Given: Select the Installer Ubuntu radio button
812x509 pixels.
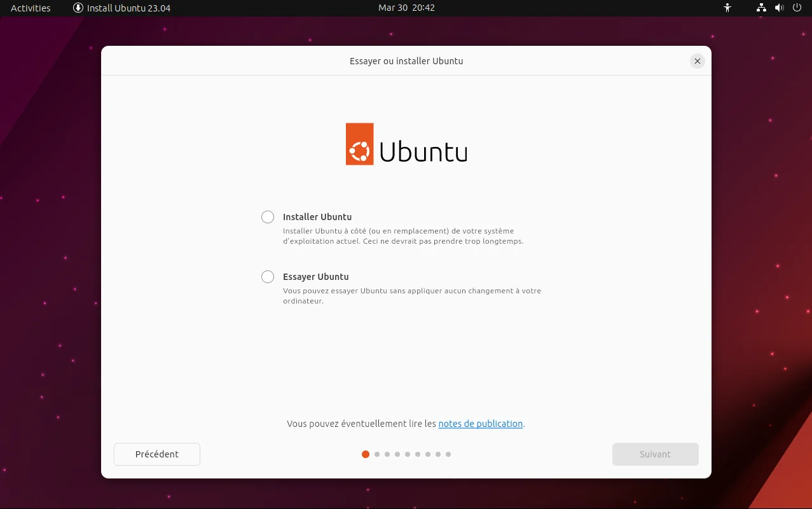Looking at the screenshot, I should [268, 217].
